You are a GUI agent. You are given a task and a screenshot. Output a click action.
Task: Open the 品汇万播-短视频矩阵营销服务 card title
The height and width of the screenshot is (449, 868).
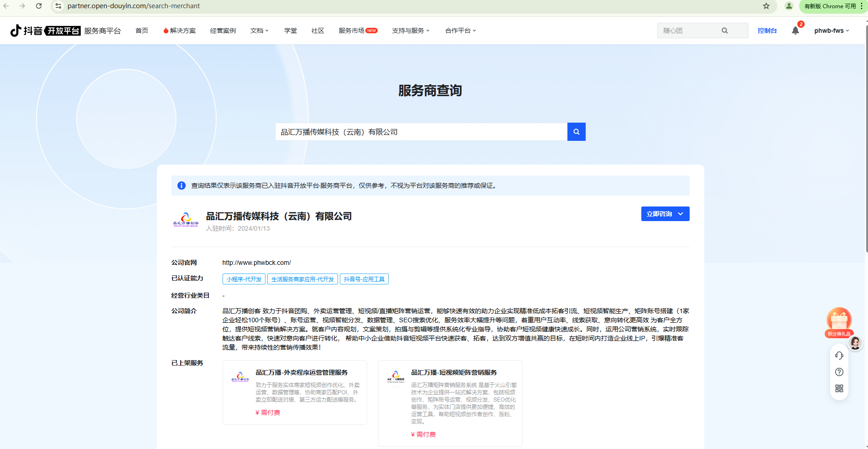tap(454, 372)
